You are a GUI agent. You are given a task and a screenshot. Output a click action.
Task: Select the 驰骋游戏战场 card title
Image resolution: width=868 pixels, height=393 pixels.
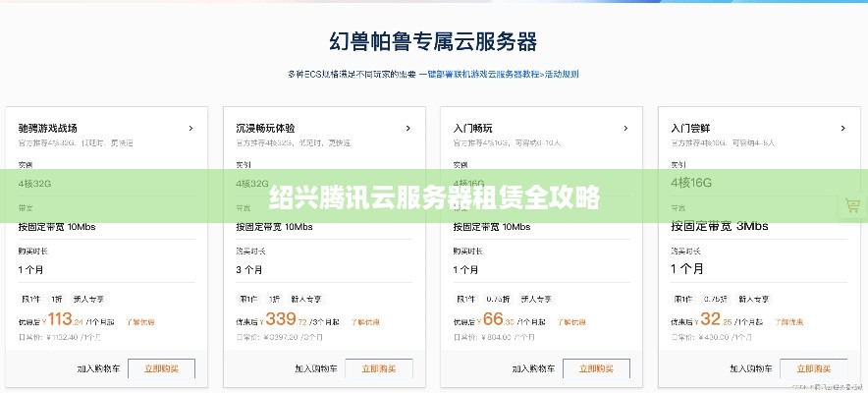click(47, 129)
